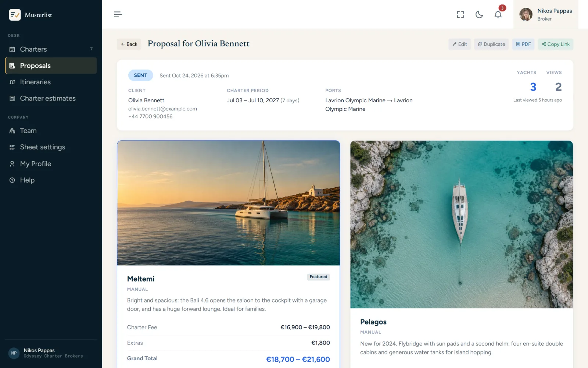Switch to dark mode moon icon
The image size is (588, 368).
[479, 14]
